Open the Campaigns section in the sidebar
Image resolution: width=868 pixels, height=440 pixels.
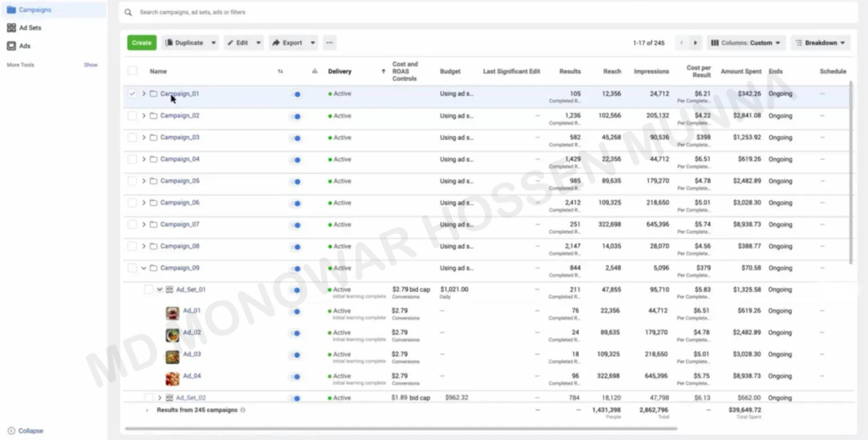click(x=53, y=10)
